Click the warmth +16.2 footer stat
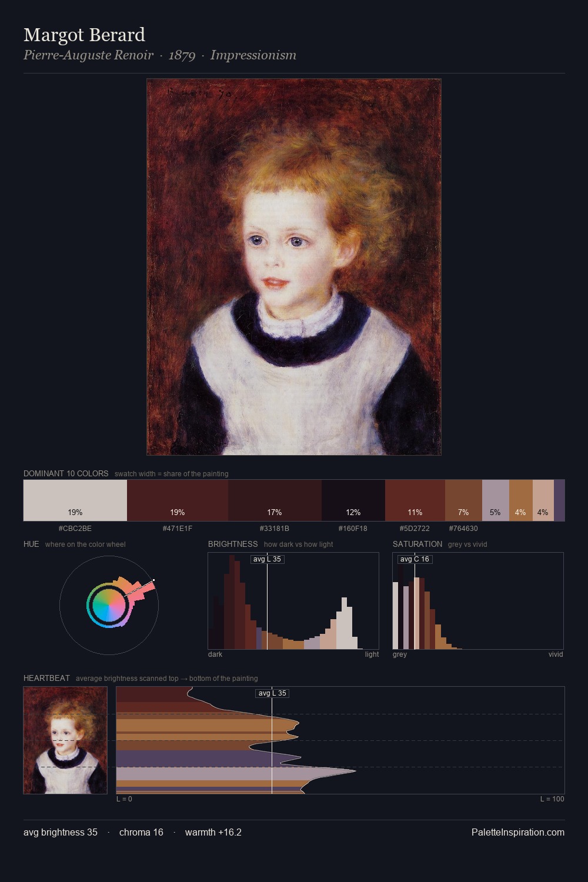 [213, 832]
